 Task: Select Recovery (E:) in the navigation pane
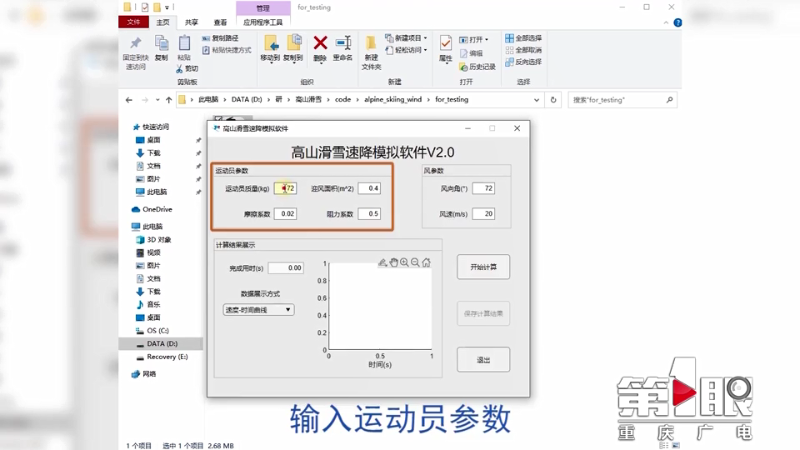click(x=162, y=357)
